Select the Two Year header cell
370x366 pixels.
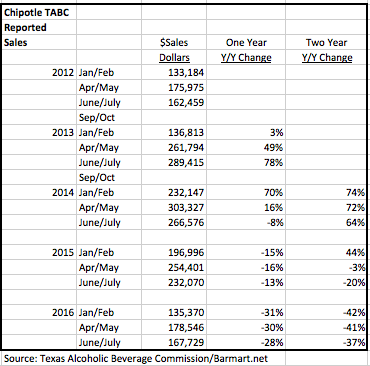tap(327, 42)
